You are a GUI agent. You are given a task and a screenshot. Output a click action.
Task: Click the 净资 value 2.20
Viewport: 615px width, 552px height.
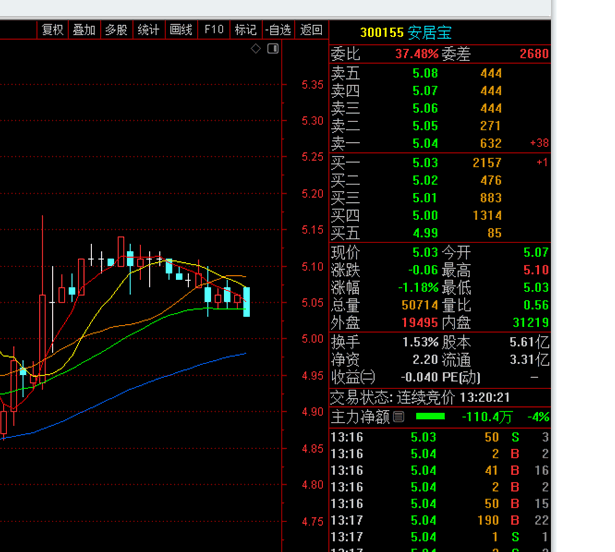425,360
